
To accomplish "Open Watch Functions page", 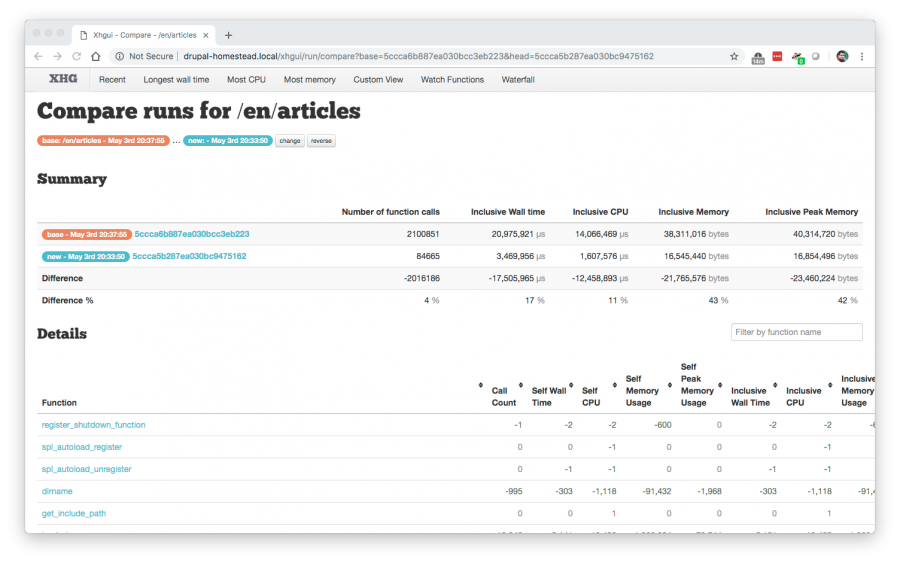I will [452, 80].
